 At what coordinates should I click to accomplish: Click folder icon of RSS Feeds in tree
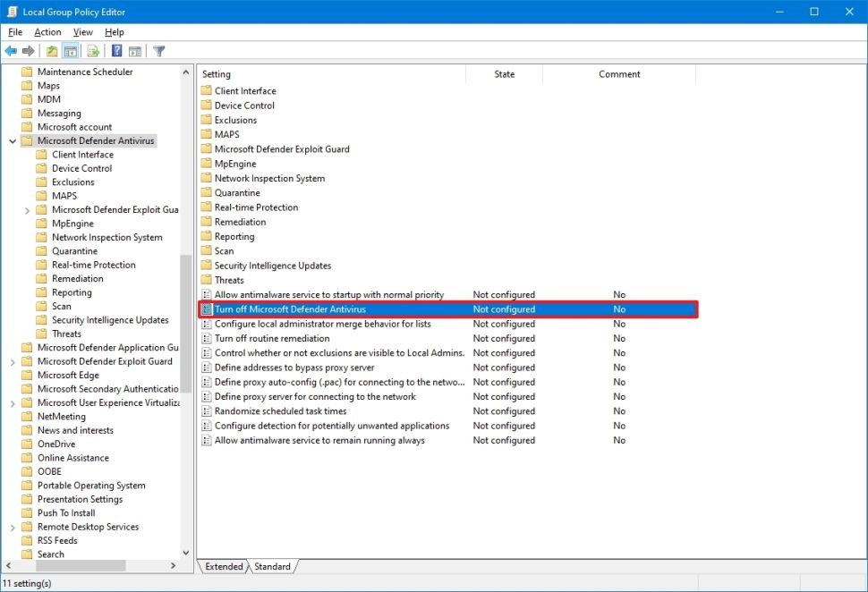pyautogui.click(x=27, y=540)
